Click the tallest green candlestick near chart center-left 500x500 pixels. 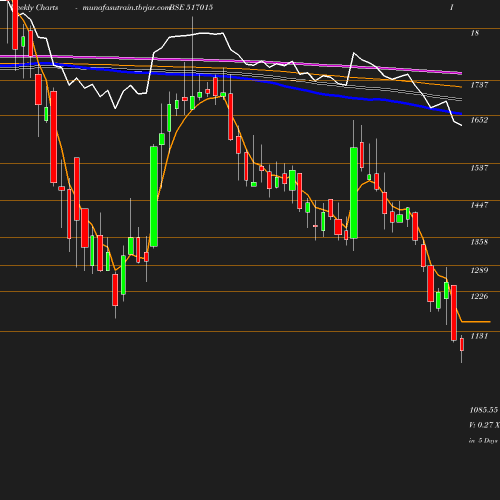tap(154, 196)
